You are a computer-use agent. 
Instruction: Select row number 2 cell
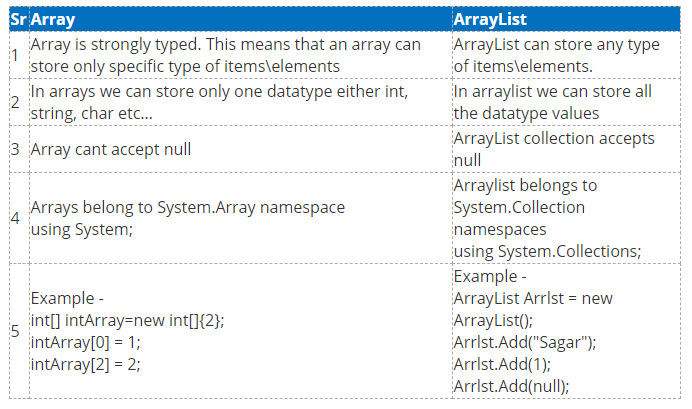click(19, 102)
